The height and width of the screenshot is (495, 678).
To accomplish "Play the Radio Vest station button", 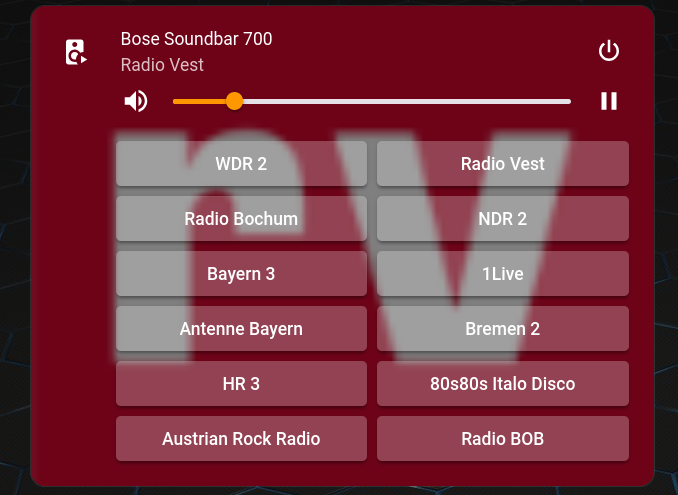I will click(x=503, y=163).
